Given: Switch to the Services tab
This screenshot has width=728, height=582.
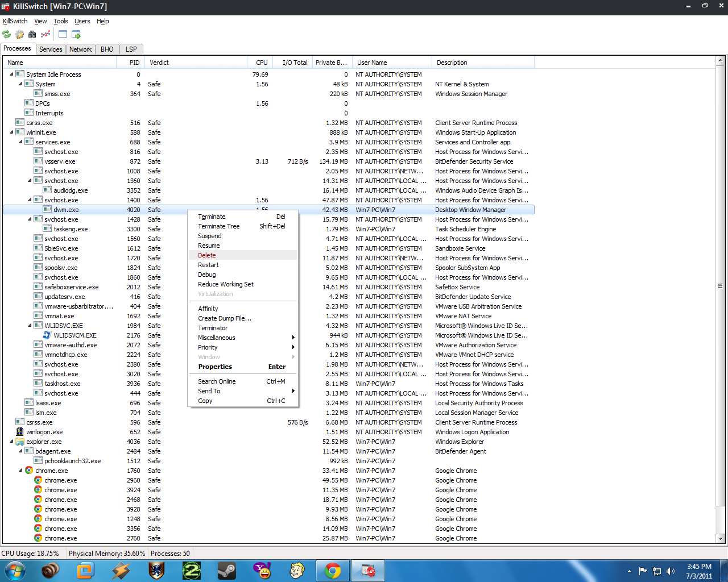Looking at the screenshot, I should tap(51, 49).
